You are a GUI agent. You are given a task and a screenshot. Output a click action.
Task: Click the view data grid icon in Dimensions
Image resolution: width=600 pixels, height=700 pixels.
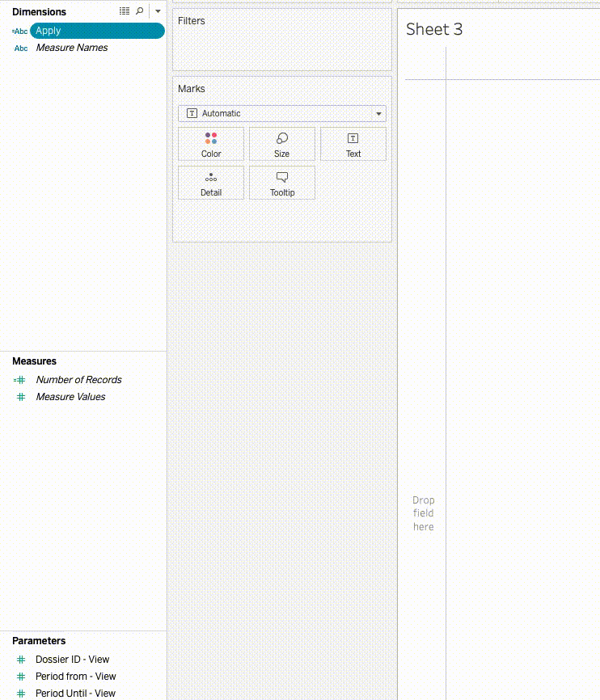coord(124,11)
